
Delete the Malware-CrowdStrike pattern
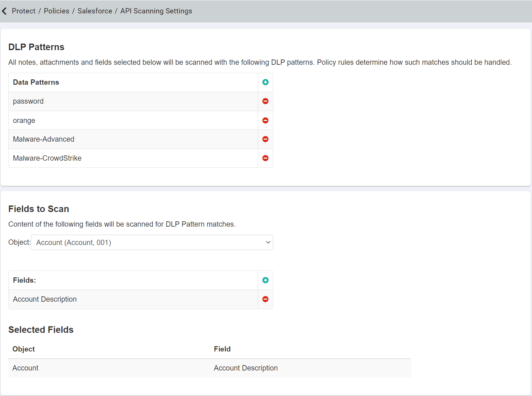coord(265,158)
